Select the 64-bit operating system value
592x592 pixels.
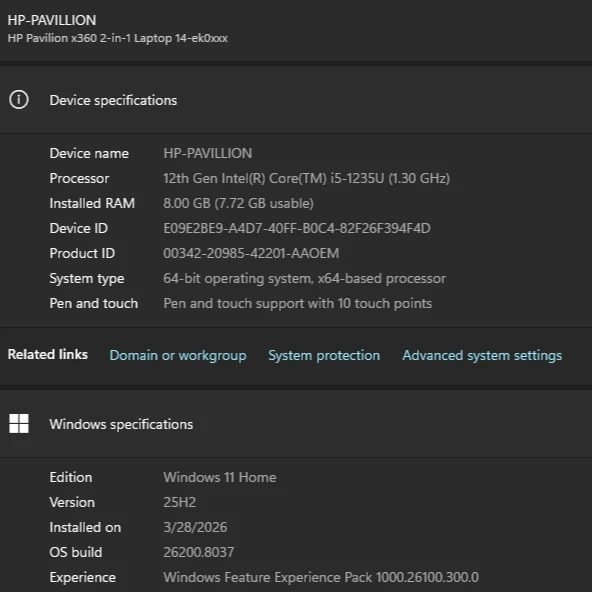(304, 278)
